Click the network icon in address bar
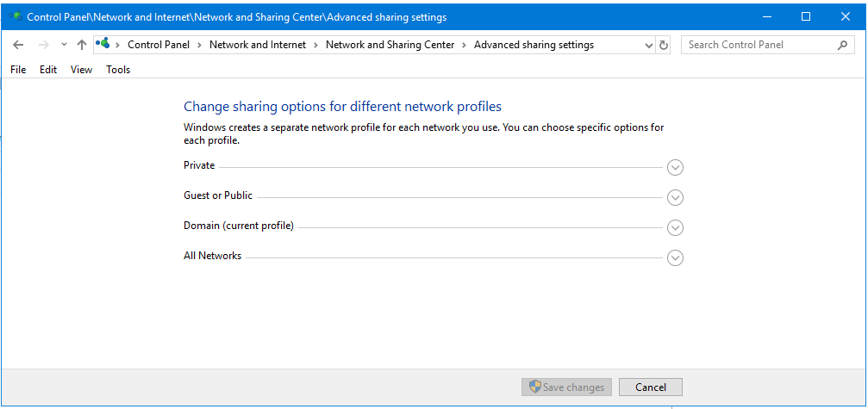The height and width of the screenshot is (409, 868). (103, 44)
